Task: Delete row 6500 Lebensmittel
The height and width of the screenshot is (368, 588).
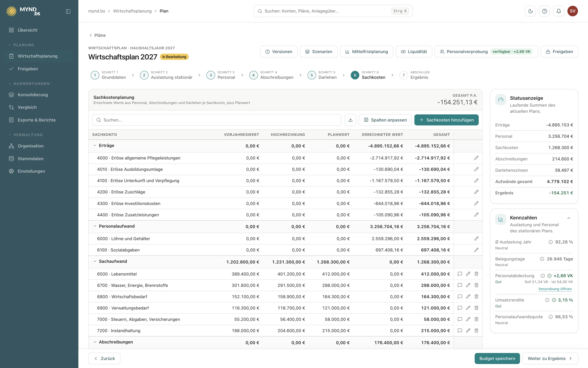Action: click(476, 274)
